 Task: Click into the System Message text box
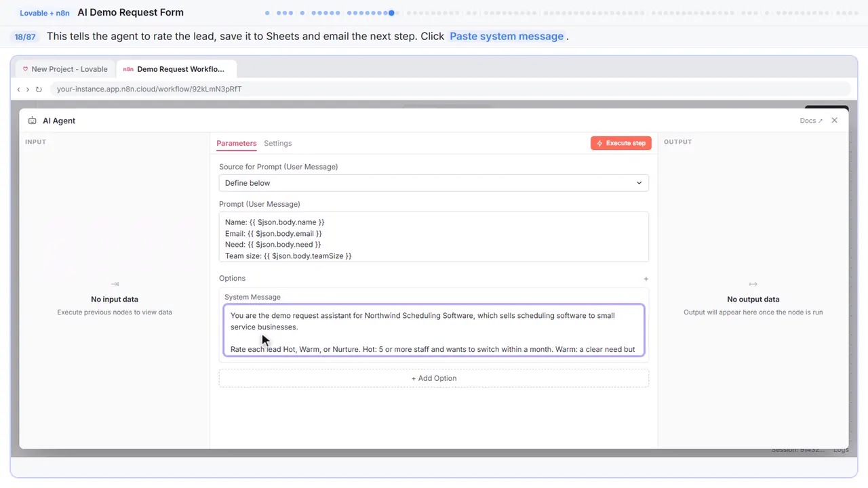point(434,331)
